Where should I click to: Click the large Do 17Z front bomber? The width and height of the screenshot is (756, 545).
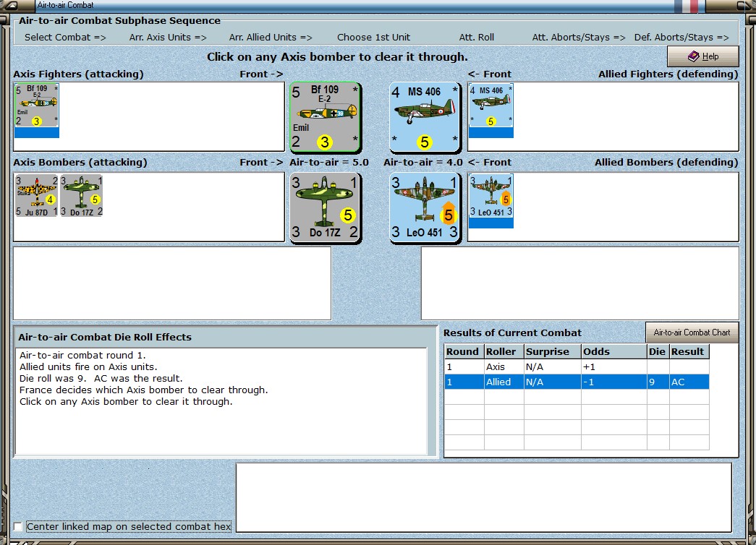(325, 207)
